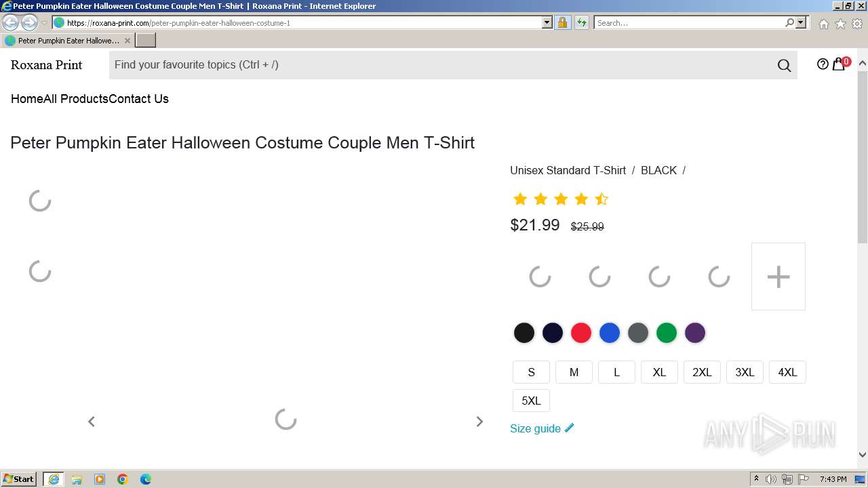Screen dimensions: 868x488
Task: Select size S
Action: [531, 372]
